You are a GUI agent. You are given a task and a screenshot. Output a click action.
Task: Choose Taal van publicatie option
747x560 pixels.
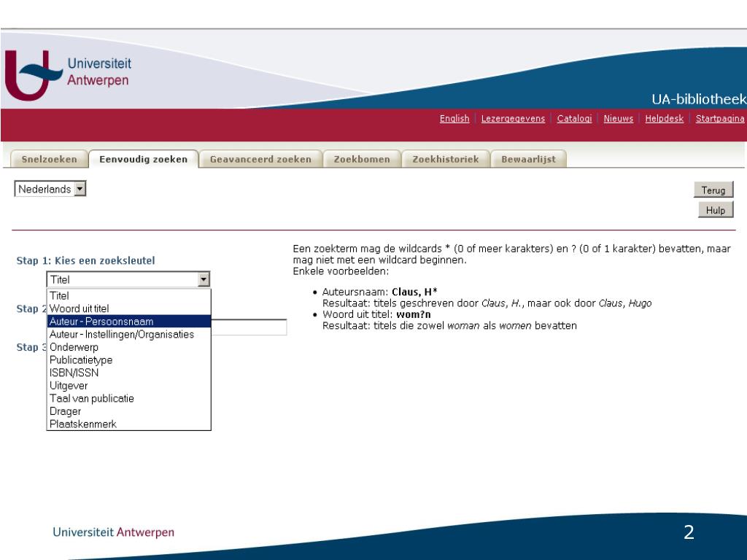(x=128, y=399)
